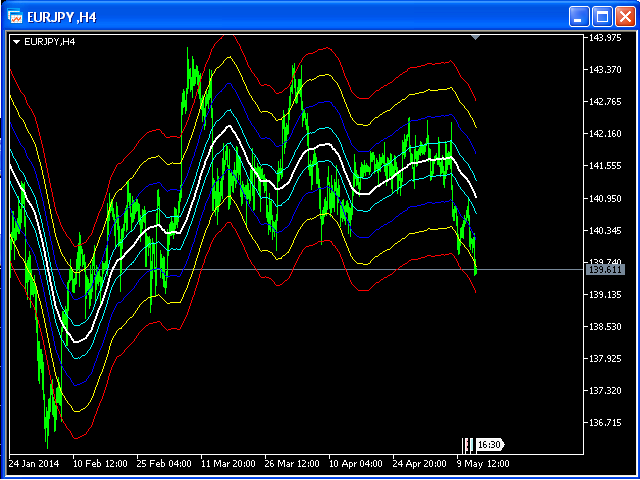The image size is (640, 480).
Task: Click the 26 Mar 12:00 date label
Action: click(x=292, y=464)
